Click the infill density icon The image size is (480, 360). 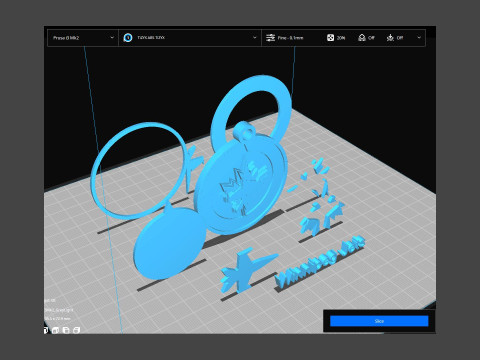pyautogui.click(x=330, y=38)
